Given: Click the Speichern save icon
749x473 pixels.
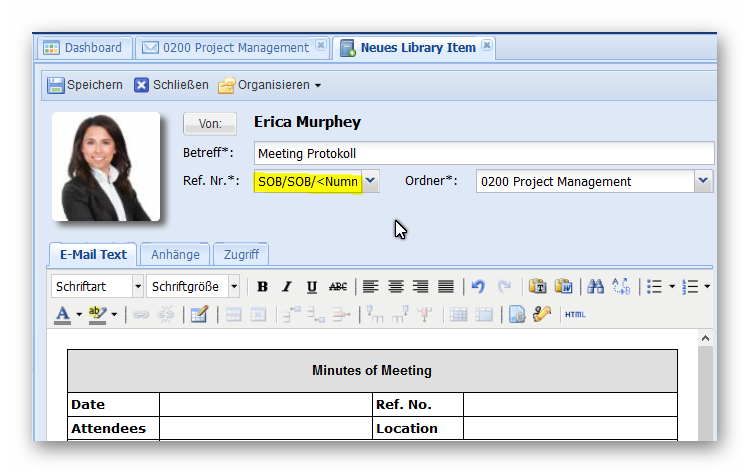Looking at the screenshot, I should click(x=56, y=85).
